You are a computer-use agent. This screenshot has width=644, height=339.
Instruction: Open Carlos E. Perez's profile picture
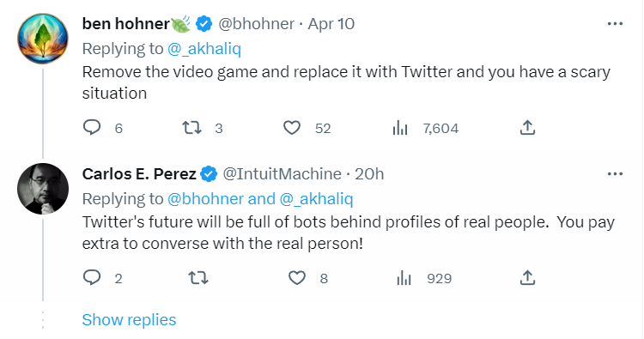[43, 189]
